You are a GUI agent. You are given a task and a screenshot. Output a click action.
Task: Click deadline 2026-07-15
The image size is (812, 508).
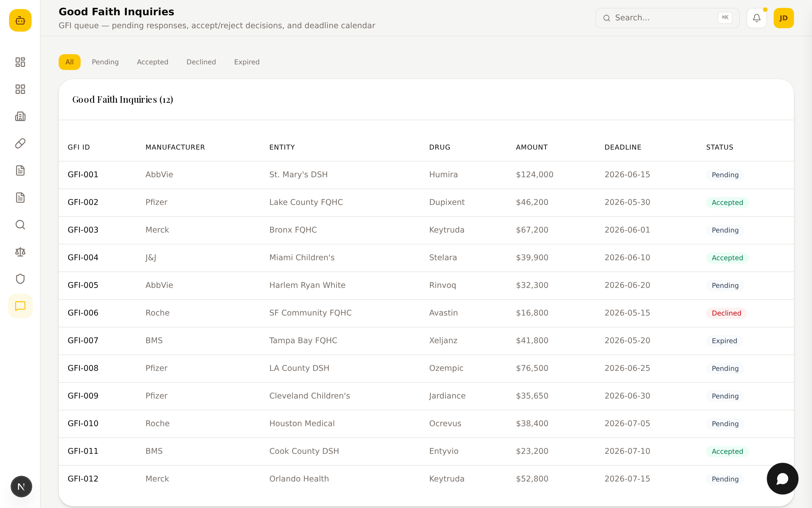627,479
